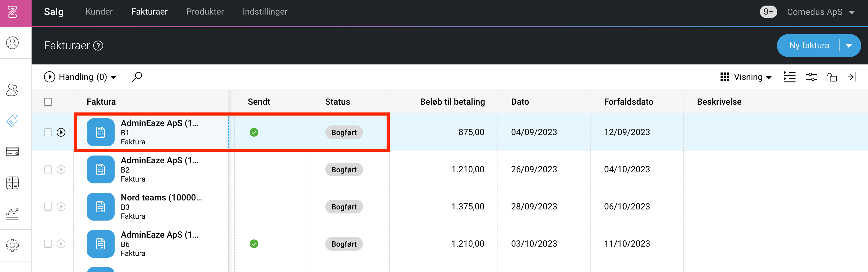Open the Nord teams invoice B3 name
Image resolution: width=868 pixels, height=272 pixels.
[x=161, y=198]
